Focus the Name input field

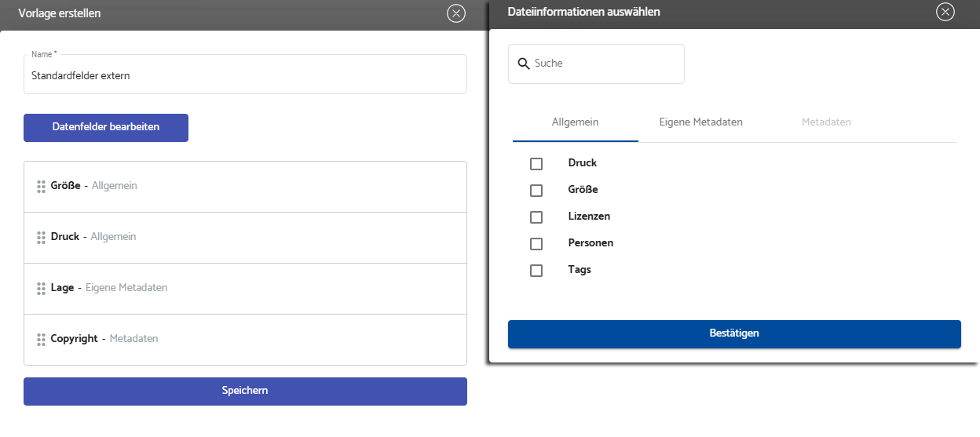point(245,77)
